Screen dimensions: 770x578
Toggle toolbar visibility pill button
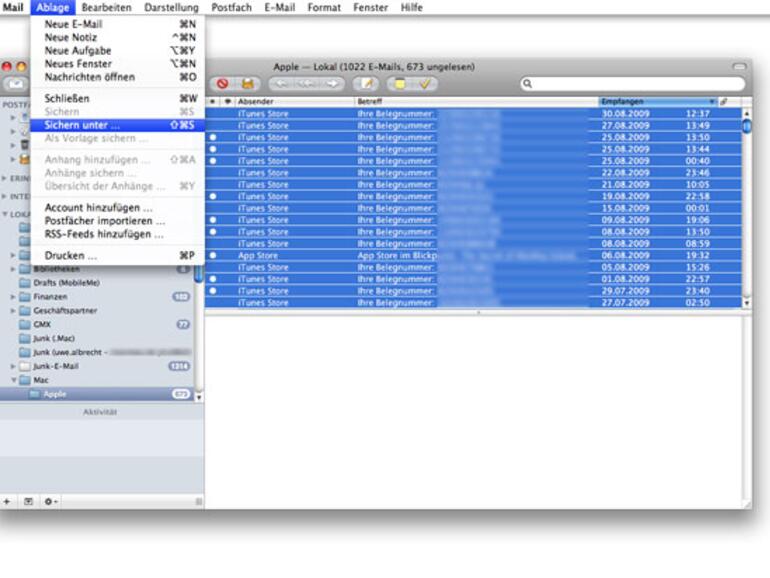[739, 66]
